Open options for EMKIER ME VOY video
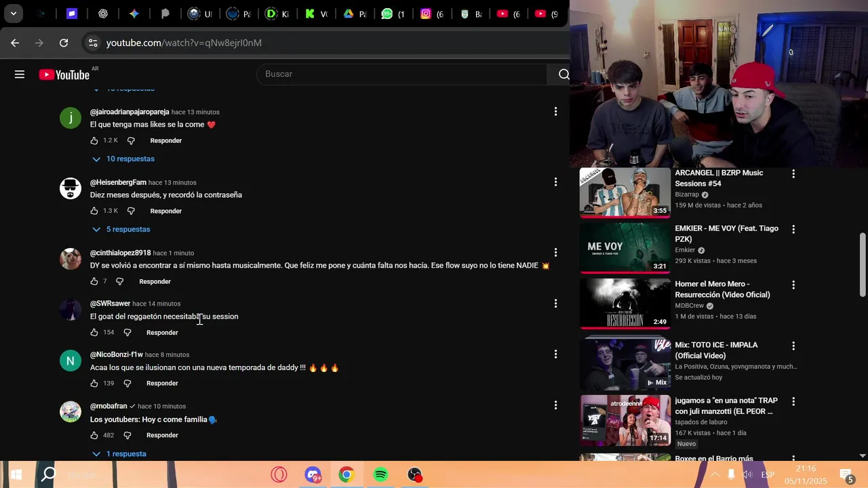The image size is (868, 488). click(793, 229)
